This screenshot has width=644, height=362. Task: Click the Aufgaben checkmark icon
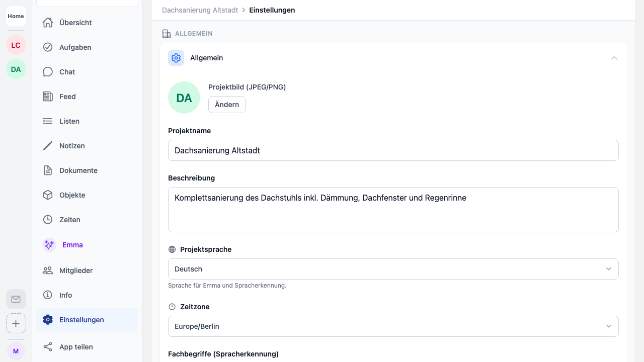48,47
